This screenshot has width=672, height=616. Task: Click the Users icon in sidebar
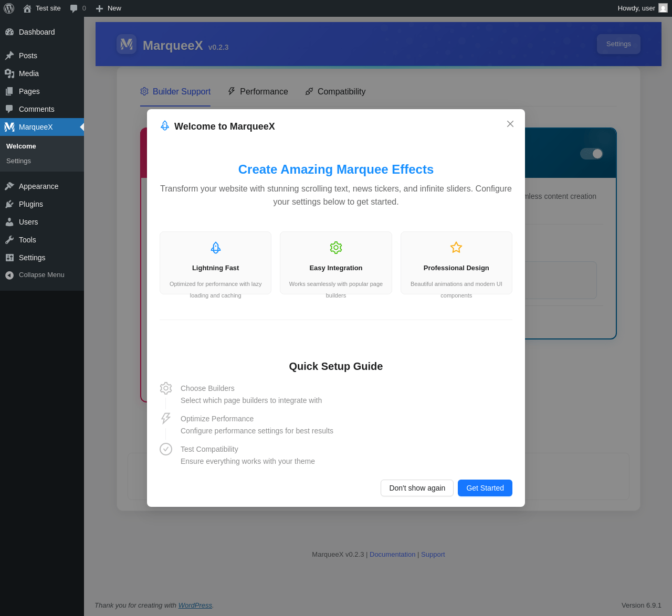pos(9,222)
